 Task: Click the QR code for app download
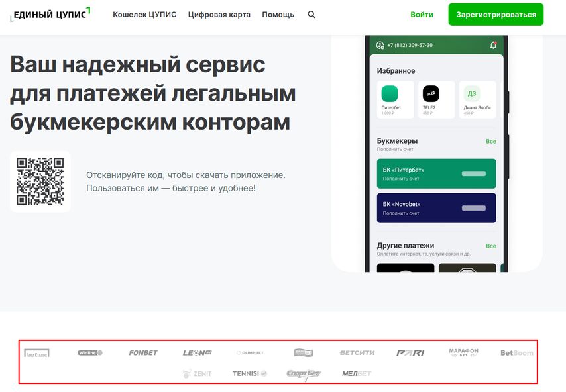(40, 181)
